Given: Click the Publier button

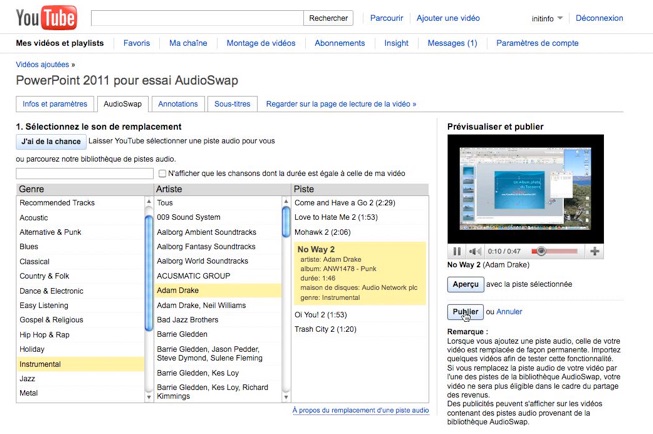Looking at the screenshot, I should 466,312.
